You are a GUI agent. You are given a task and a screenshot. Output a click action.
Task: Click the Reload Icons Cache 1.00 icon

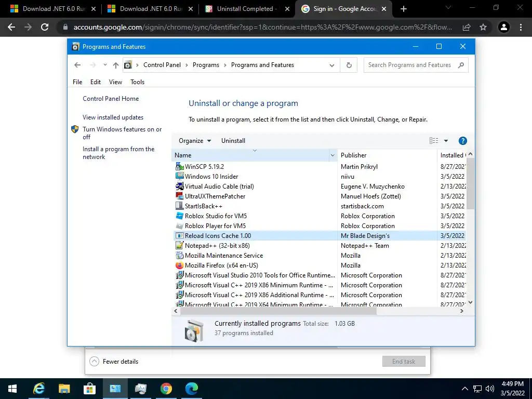(x=179, y=235)
